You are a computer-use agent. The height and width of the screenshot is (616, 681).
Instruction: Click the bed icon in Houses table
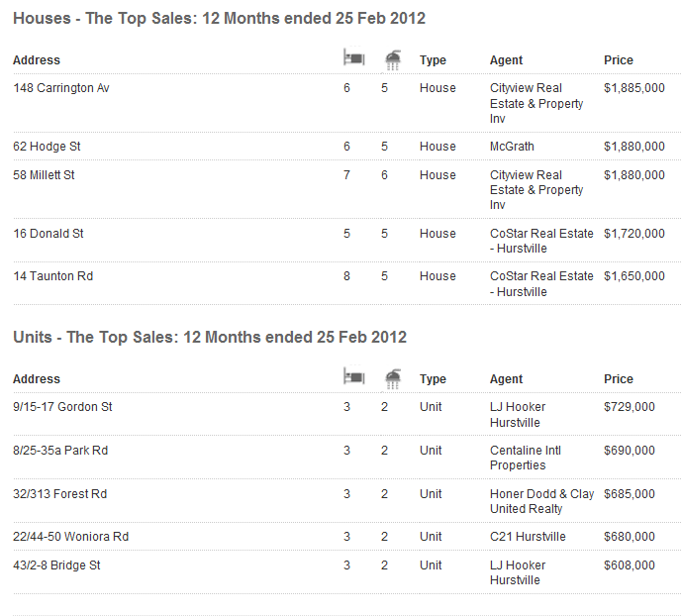[x=353, y=59]
